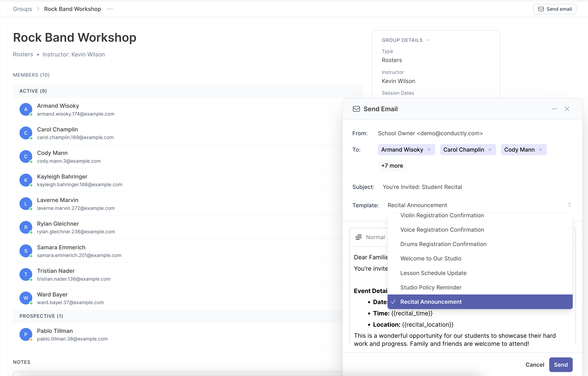Screen dimensions: 588x376
Task: Choose the Studio Policy Reminder template
Action: pos(431,287)
